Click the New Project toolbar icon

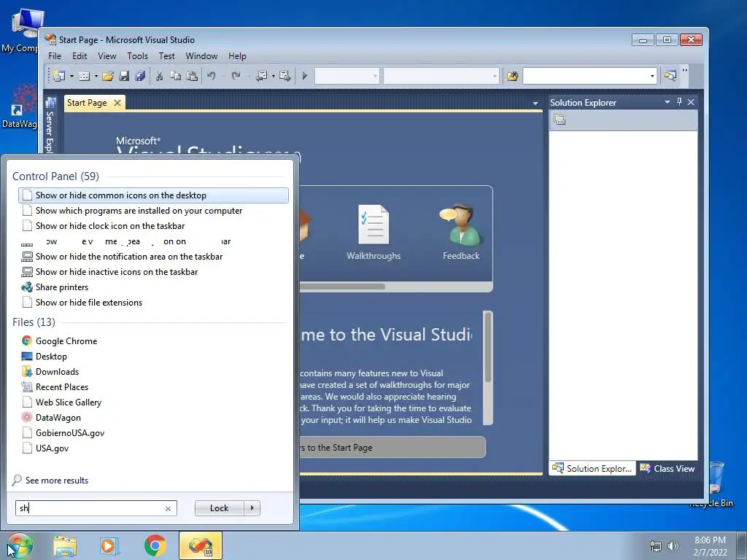pos(59,76)
